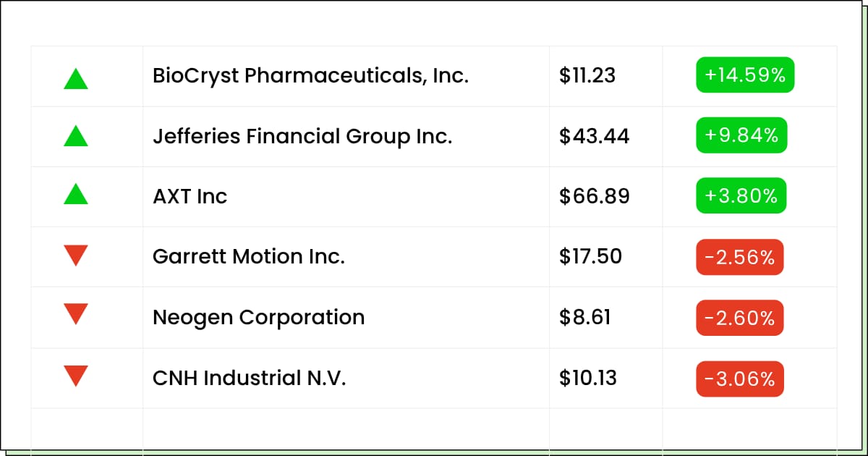Open BioCryst Pharmaceuticals, Inc. stock name

pos(310,76)
